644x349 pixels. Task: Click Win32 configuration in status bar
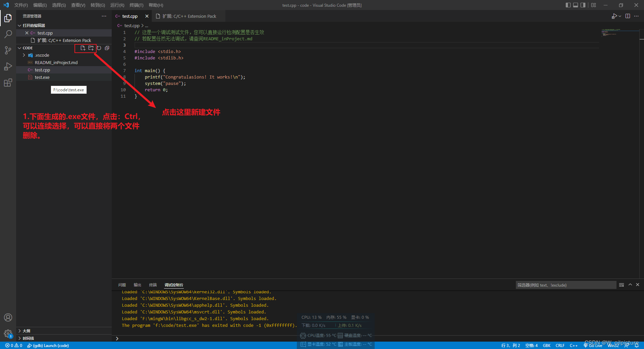[x=613, y=345]
